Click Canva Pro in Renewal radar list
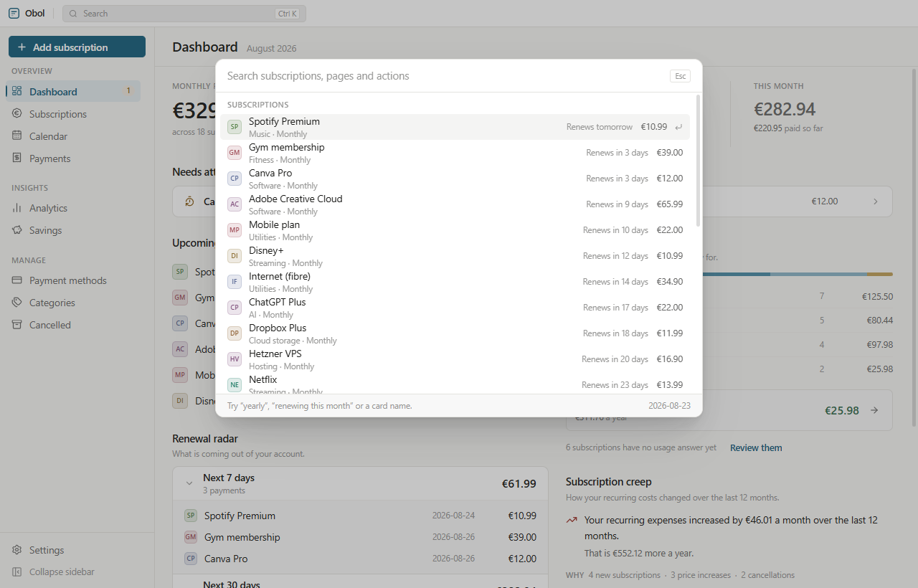Image resolution: width=918 pixels, height=588 pixels. 360,559
